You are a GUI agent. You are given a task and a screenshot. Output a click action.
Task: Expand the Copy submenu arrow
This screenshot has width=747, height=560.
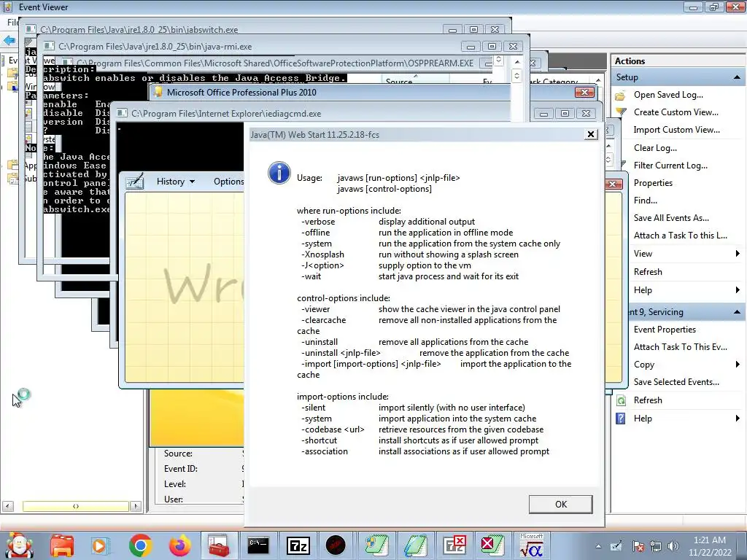738,365
